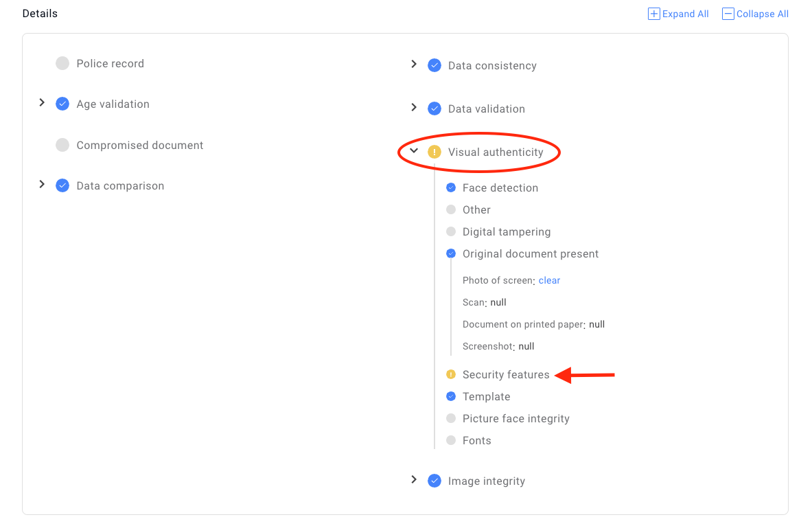
Task: Click the Face detection check icon
Action: coord(451,187)
